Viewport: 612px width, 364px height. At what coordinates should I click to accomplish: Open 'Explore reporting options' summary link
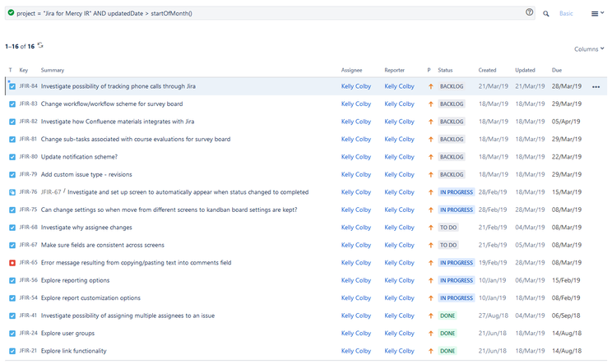(76, 280)
